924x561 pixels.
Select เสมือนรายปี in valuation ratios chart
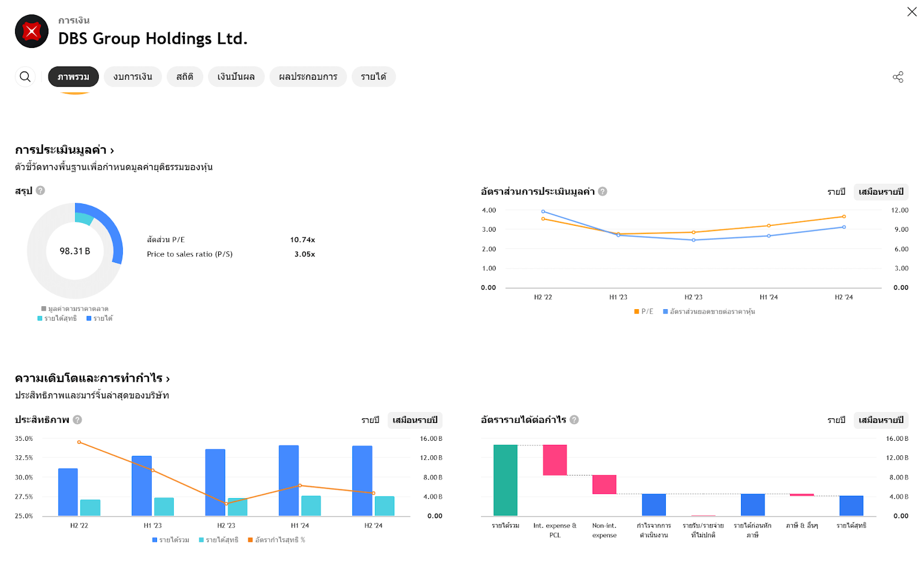(x=881, y=192)
